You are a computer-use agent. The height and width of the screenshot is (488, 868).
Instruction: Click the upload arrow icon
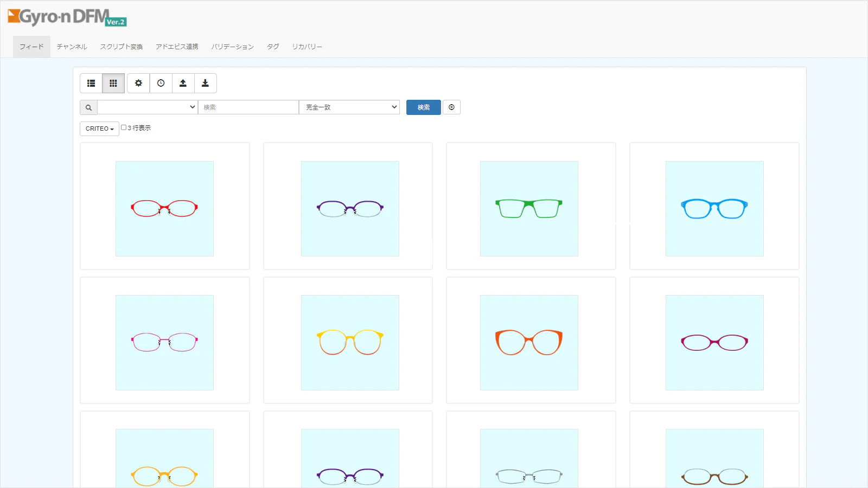(183, 84)
